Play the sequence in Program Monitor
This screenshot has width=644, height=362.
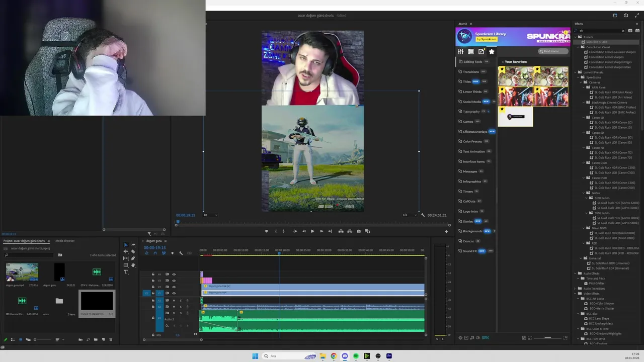click(x=312, y=231)
